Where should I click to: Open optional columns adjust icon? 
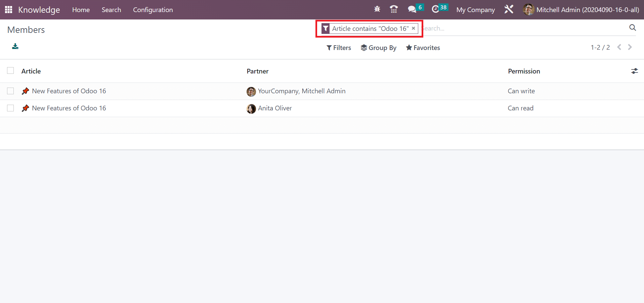[635, 71]
